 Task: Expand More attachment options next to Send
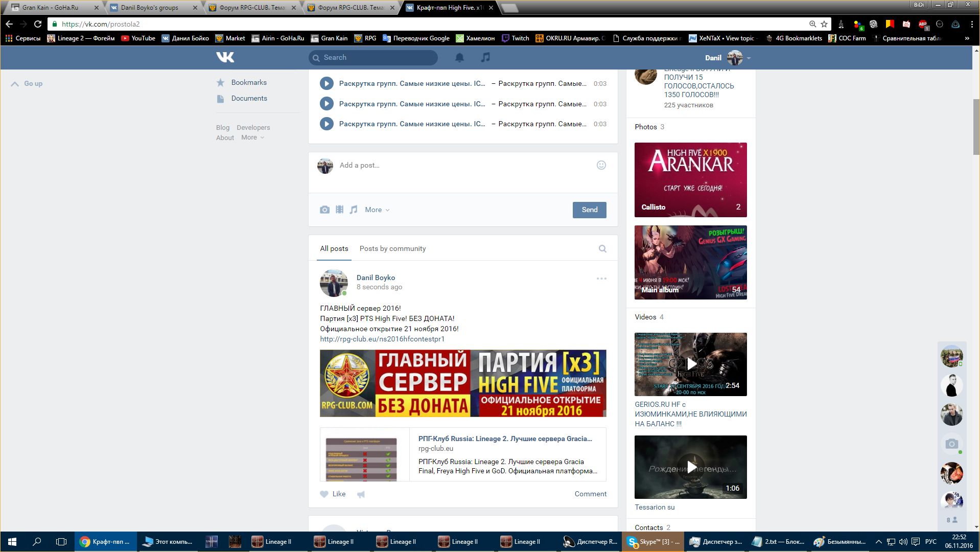(377, 210)
